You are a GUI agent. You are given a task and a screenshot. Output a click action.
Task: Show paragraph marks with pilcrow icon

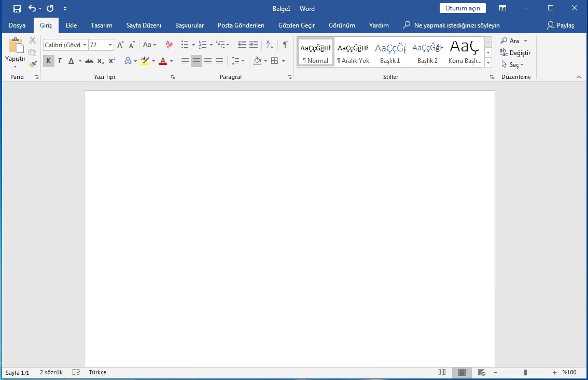click(x=285, y=45)
